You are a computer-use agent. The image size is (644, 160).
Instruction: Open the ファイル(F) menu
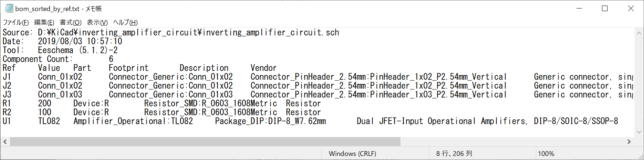click(x=16, y=23)
